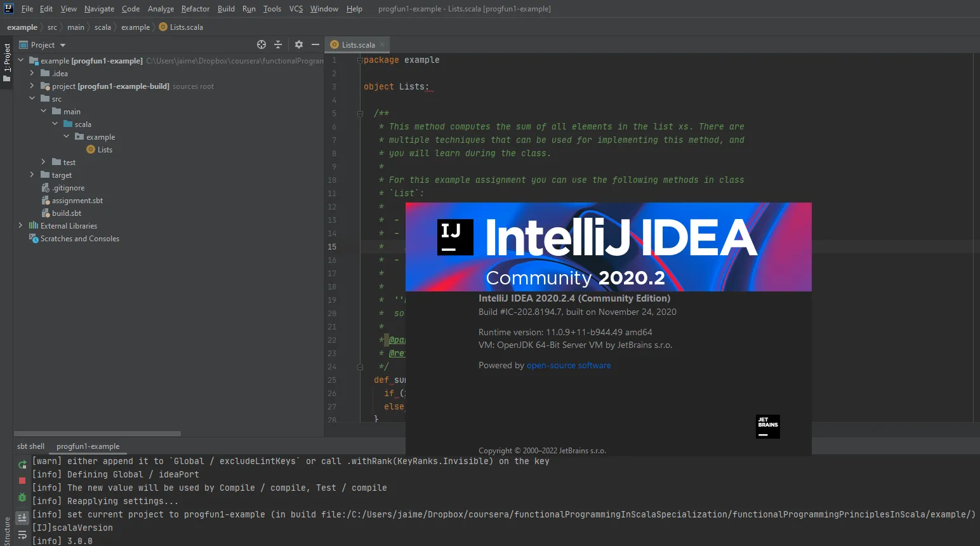Image resolution: width=980 pixels, height=546 pixels.
Task: Expand the .idea folder
Action: tap(32, 74)
